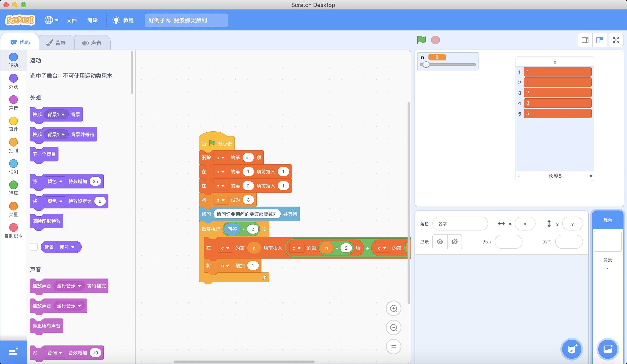Image resolution: width=627 pixels, height=364 pixels.
Task: Click the project title field
Action: 186,20
